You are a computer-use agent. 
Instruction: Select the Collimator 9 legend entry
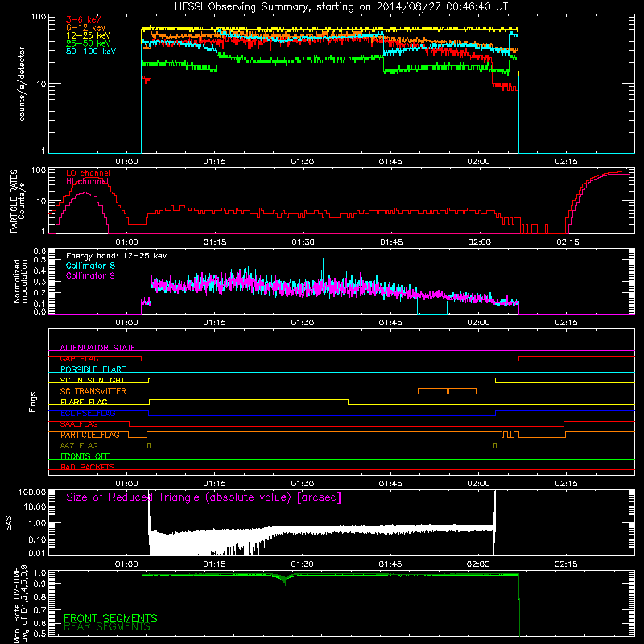(90, 275)
